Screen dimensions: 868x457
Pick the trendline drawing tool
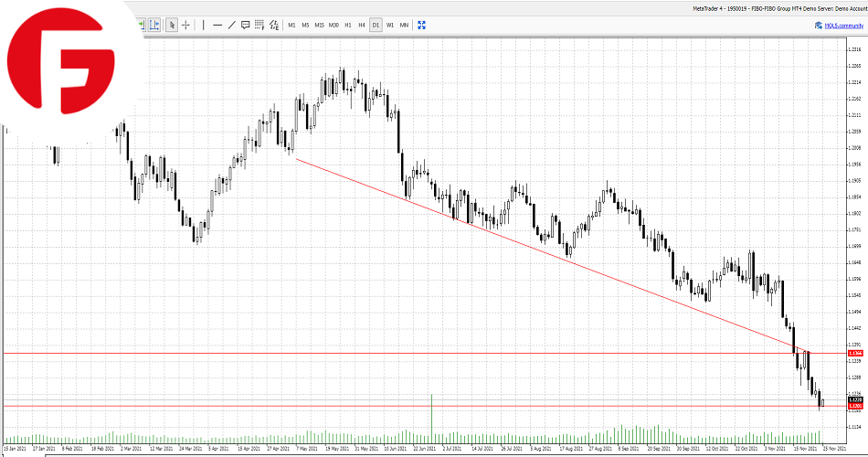click(x=231, y=25)
